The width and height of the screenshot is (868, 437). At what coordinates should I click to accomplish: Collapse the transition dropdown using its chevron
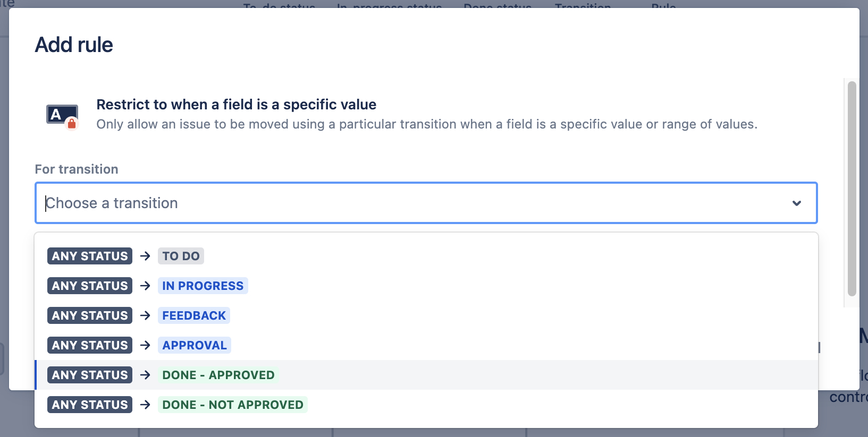coord(796,203)
